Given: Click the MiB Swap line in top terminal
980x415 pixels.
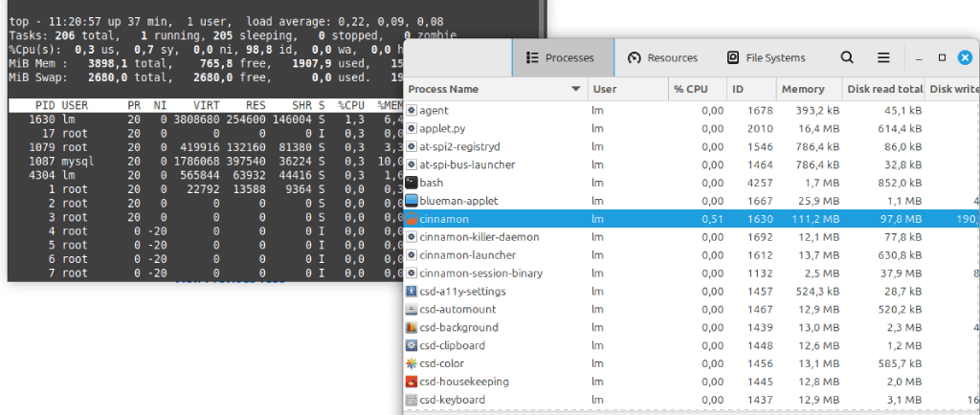Looking at the screenshot, I should pos(207,77).
